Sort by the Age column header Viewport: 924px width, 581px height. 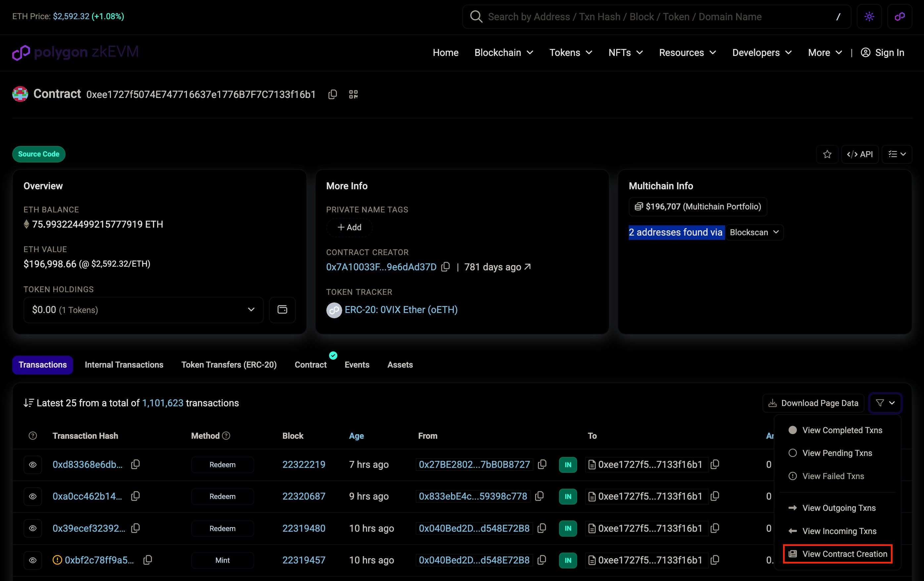click(x=356, y=436)
